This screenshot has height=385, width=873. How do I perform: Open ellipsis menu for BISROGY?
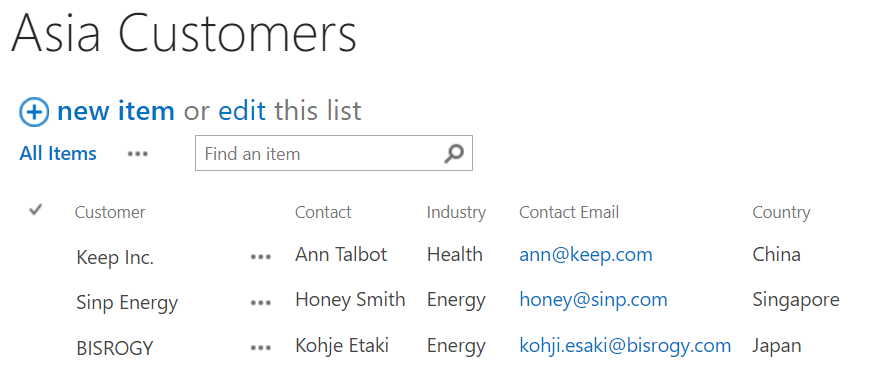click(261, 348)
